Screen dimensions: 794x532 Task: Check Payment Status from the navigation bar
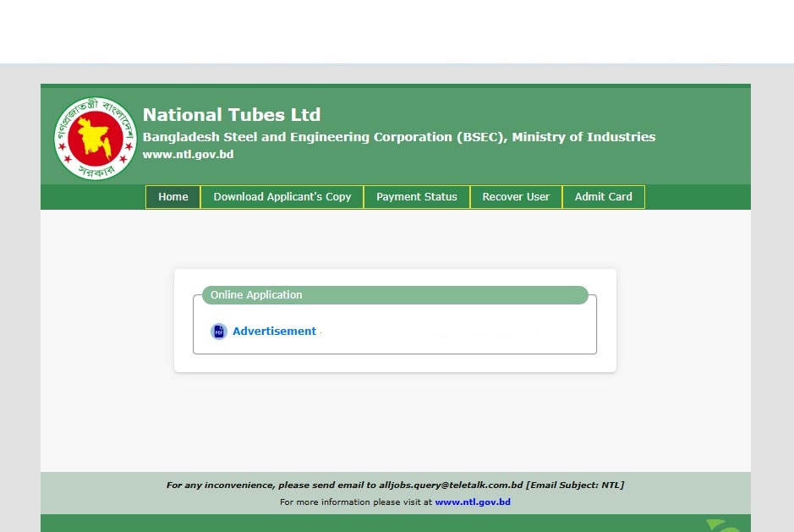(417, 196)
